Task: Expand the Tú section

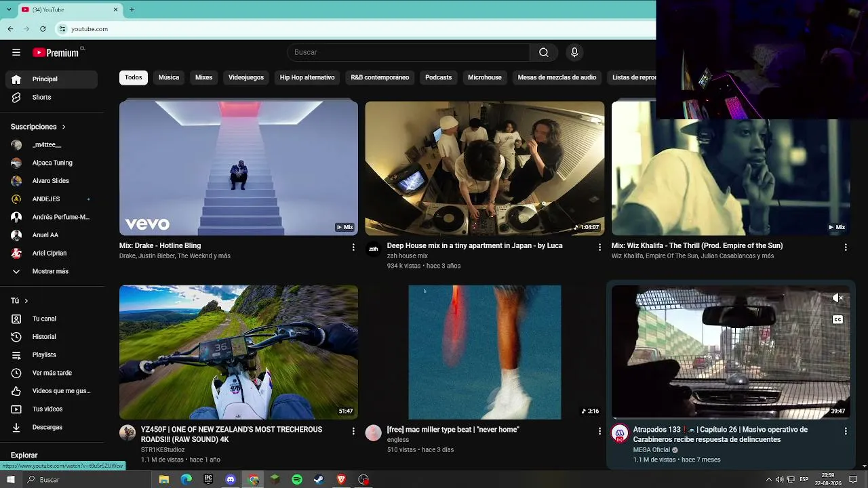Action: (x=20, y=300)
